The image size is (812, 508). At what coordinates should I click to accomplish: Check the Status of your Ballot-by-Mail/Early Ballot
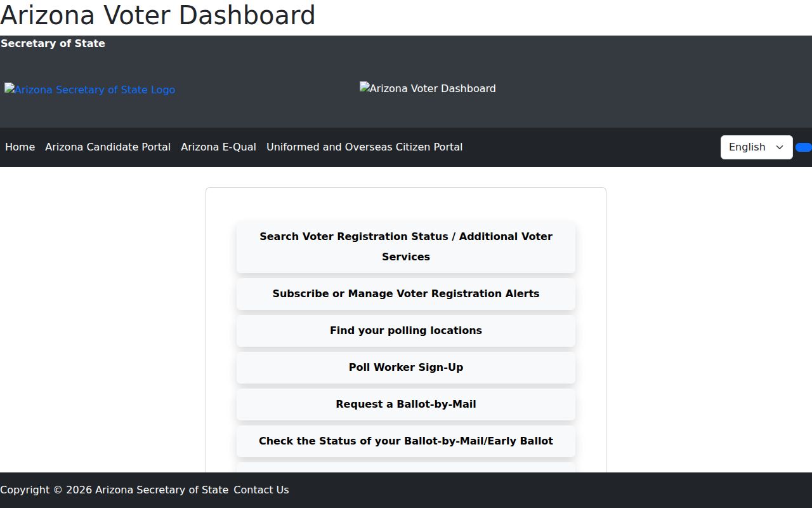[x=406, y=441]
